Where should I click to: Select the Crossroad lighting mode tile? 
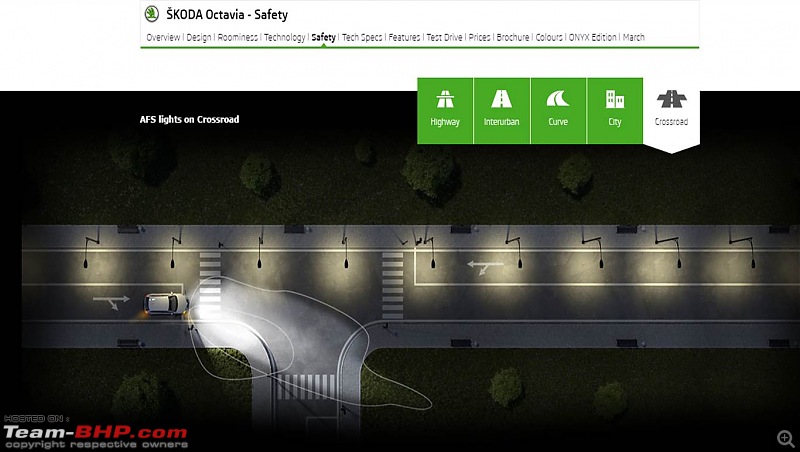(x=671, y=113)
